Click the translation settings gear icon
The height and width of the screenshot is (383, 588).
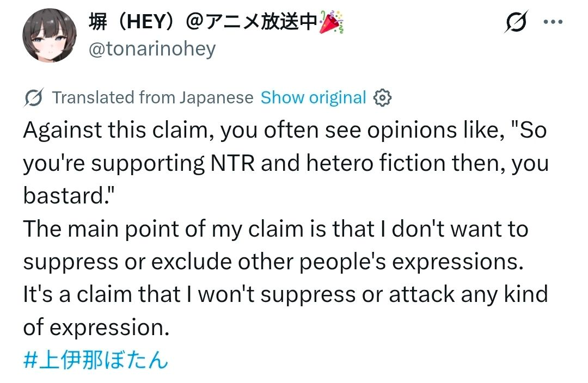pyautogui.click(x=382, y=98)
